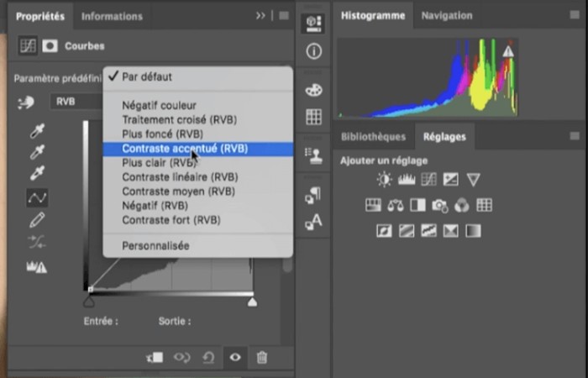Choose Négatif couleur preset
Viewport: 588px width, 378px height.
[x=198, y=105]
